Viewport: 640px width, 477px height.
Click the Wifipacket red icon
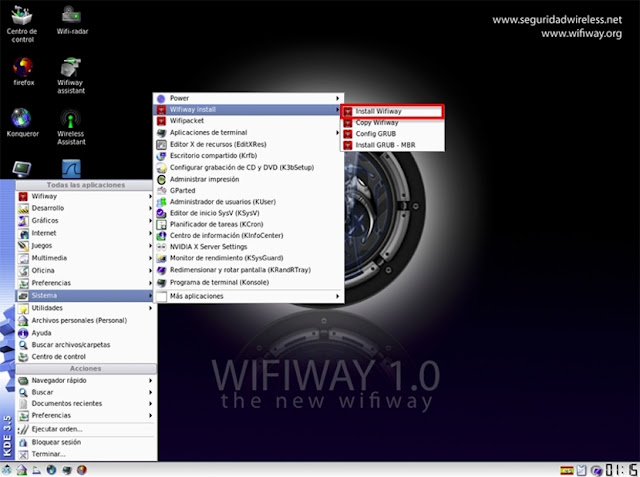162,121
